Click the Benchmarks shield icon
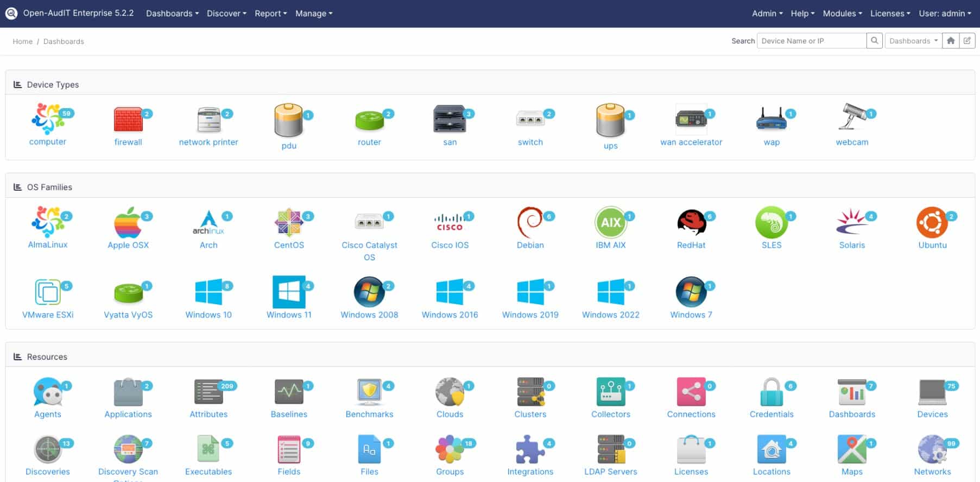 point(369,392)
